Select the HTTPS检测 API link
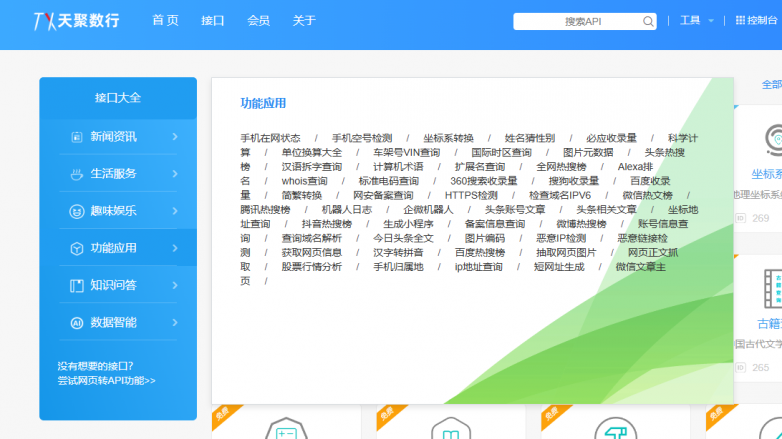The image size is (782, 439). pyautogui.click(x=471, y=195)
